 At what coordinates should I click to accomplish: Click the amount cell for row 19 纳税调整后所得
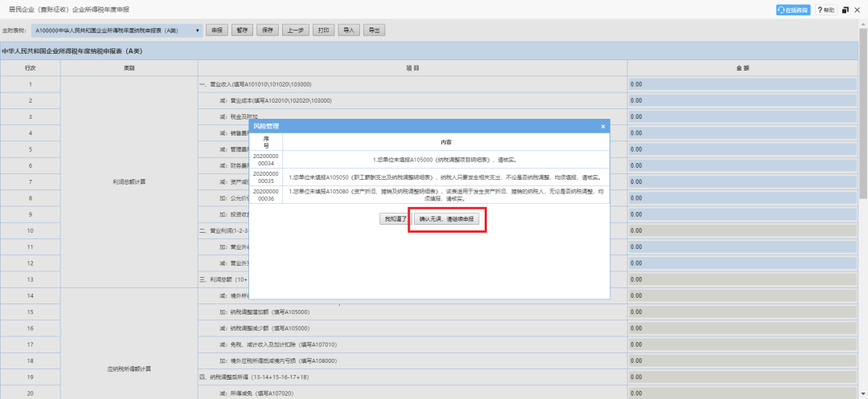[743, 377]
